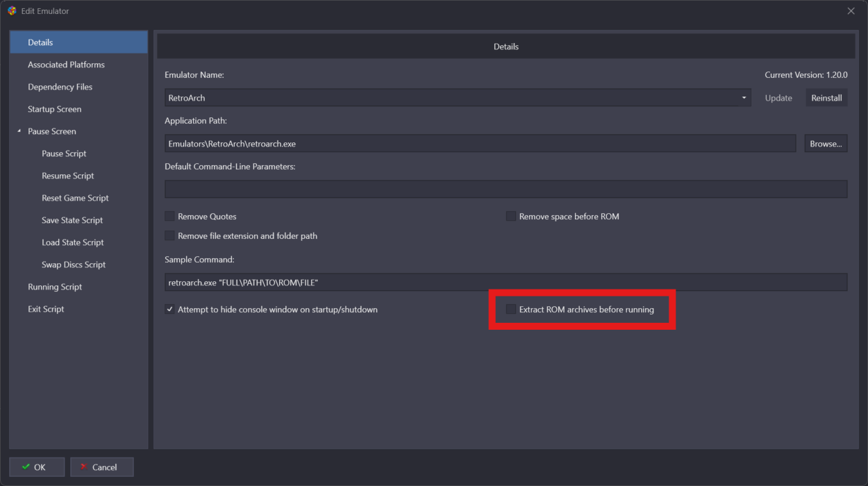Screen dimensions: 868x486
Task: Enable Extract ROM archives before running
Action: pyautogui.click(x=511, y=310)
